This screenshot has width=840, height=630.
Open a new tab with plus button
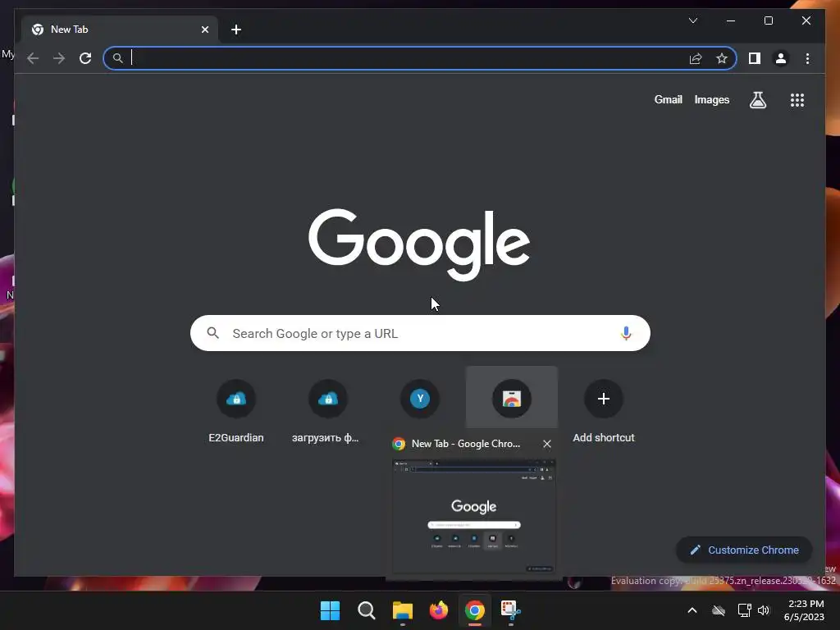pyautogui.click(x=236, y=30)
